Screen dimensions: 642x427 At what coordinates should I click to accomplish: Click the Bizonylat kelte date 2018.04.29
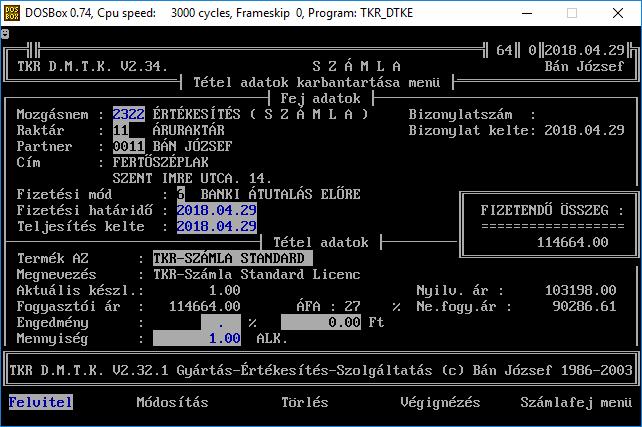(x=584, y=130)
